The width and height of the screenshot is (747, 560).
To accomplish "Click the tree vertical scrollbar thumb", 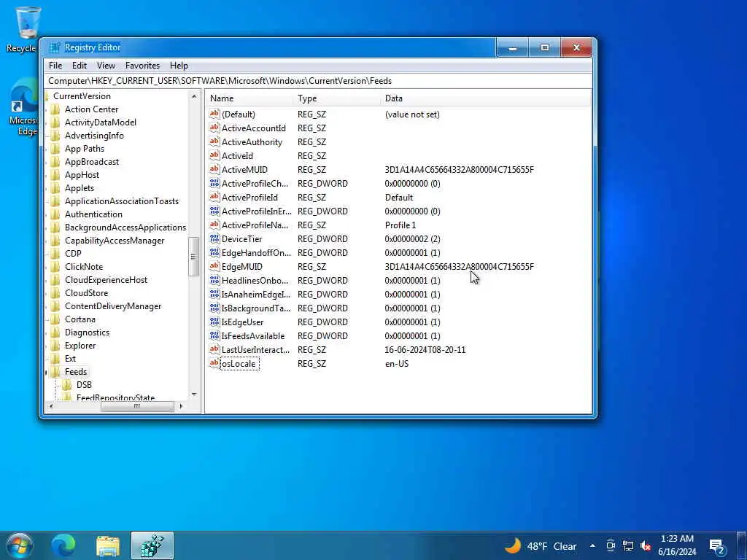I will click(193, 257).
